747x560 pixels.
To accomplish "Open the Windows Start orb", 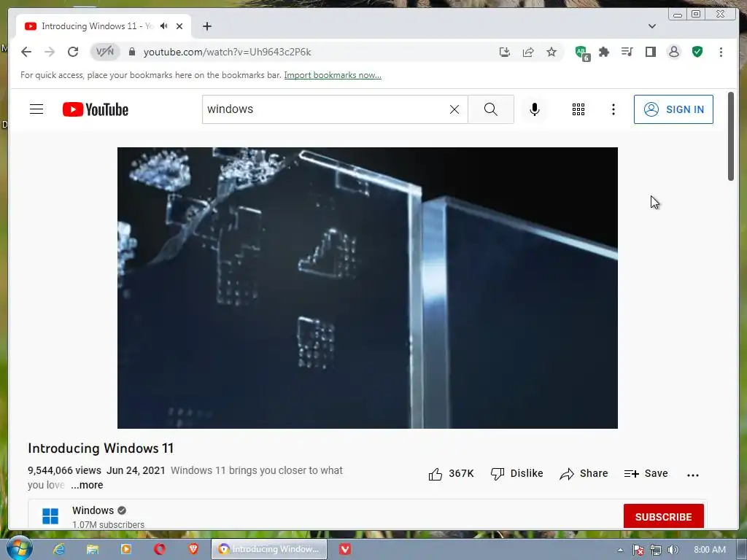I will tap(19, 548).
